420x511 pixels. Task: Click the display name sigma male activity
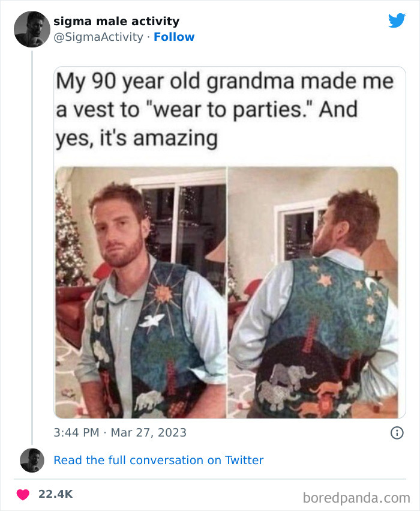pos(116,20)
